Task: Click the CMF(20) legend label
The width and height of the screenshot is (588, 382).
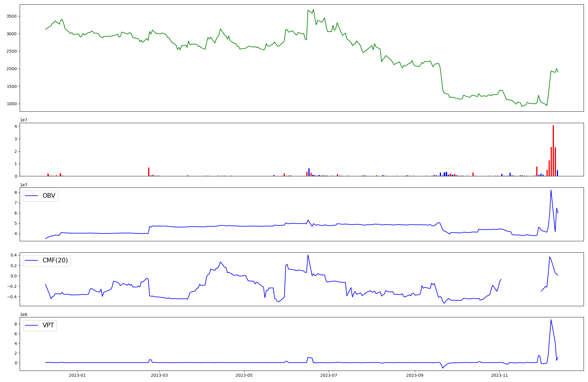Action: [x=55, y=261]
